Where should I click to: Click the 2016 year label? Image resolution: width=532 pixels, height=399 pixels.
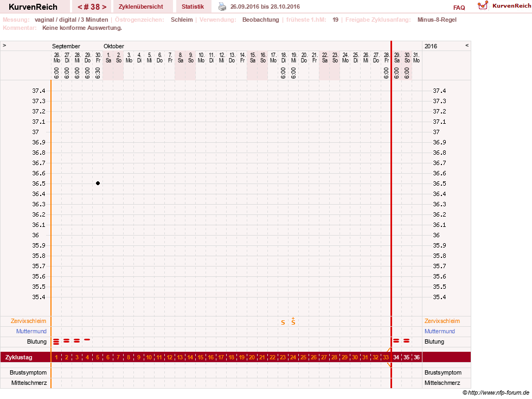coord(431,46)
